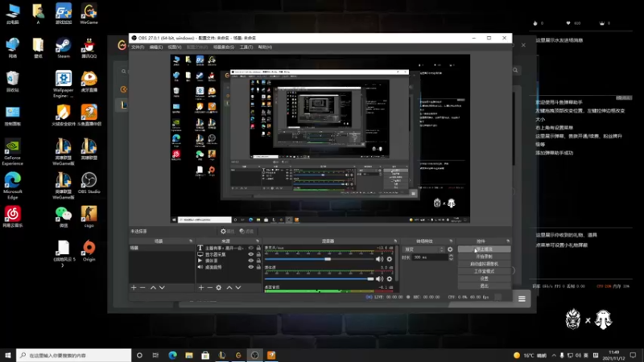Open source properties gear in Sources toolbar

tap(219, 288)
